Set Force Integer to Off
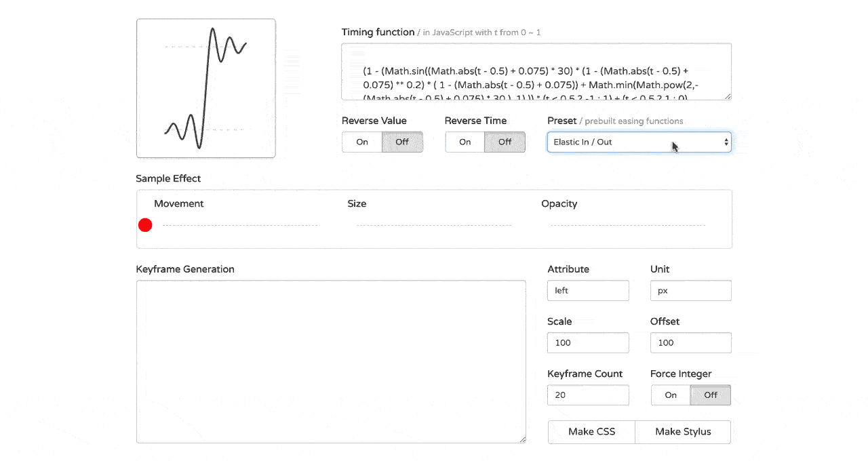The image size is (868, 461). click(x=710, y=395)
